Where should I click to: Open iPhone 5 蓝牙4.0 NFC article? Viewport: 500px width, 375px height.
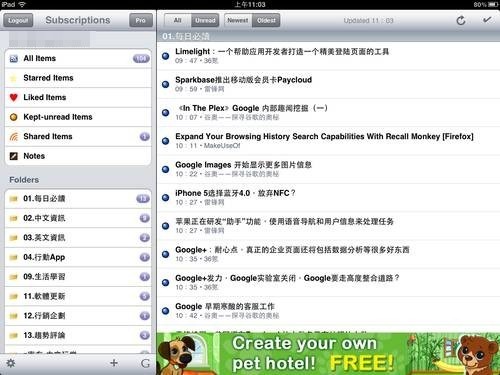(328, 198)
